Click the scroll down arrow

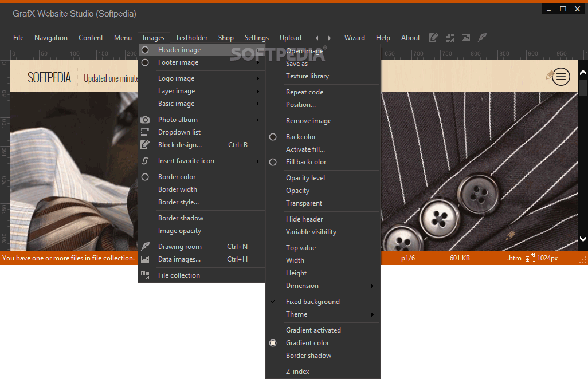click(x=583, y=239)
